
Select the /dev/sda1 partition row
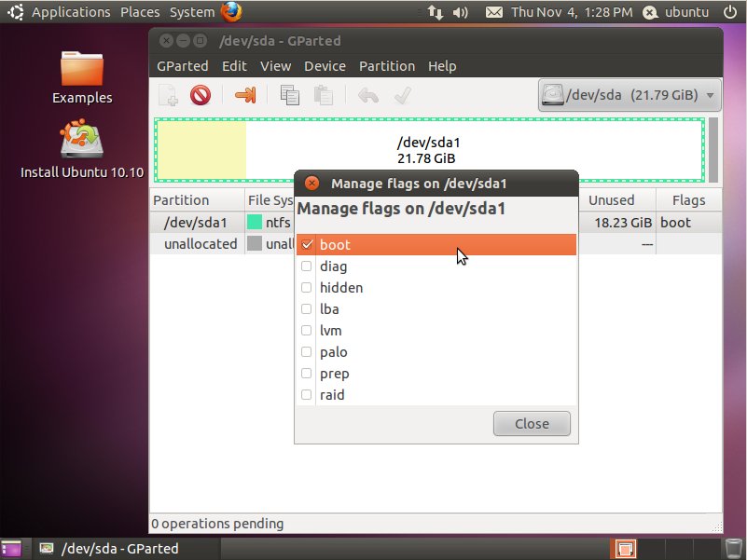point(222,223)
